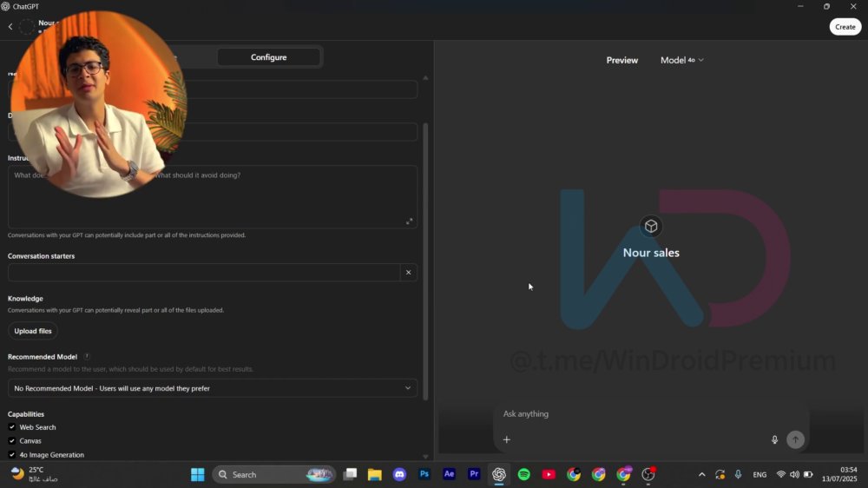Open clock and date flyout

(x=839, y=475)
